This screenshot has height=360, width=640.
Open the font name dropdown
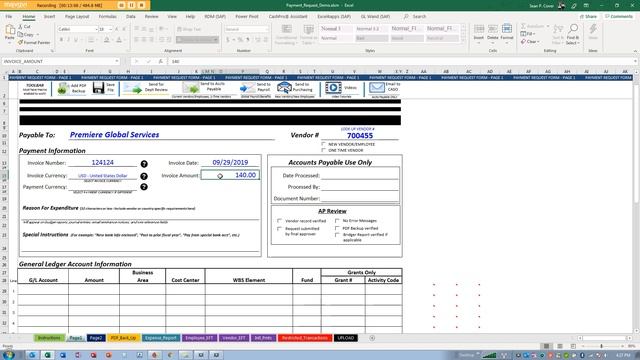click(x=96, y=29)
